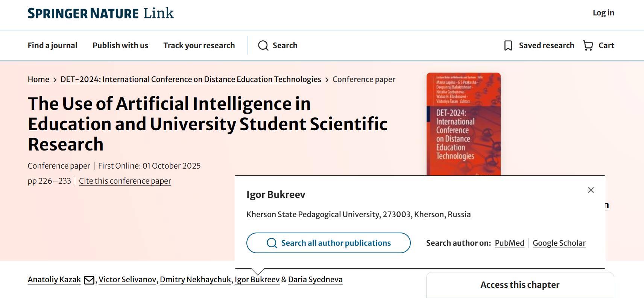The width and height of the screenshot is (644, 298).
Task: Open the Find a journal menu
Action: pos(53,46)
